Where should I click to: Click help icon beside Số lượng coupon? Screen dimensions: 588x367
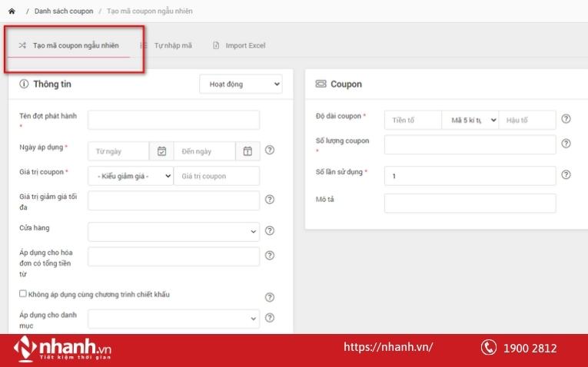click(566, 144)
